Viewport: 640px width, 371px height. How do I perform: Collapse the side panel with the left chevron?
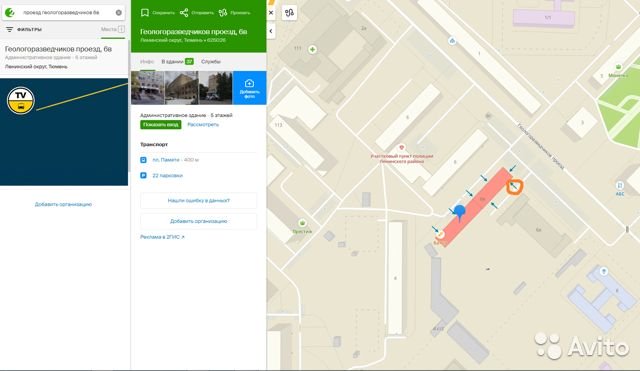(271, 31)
